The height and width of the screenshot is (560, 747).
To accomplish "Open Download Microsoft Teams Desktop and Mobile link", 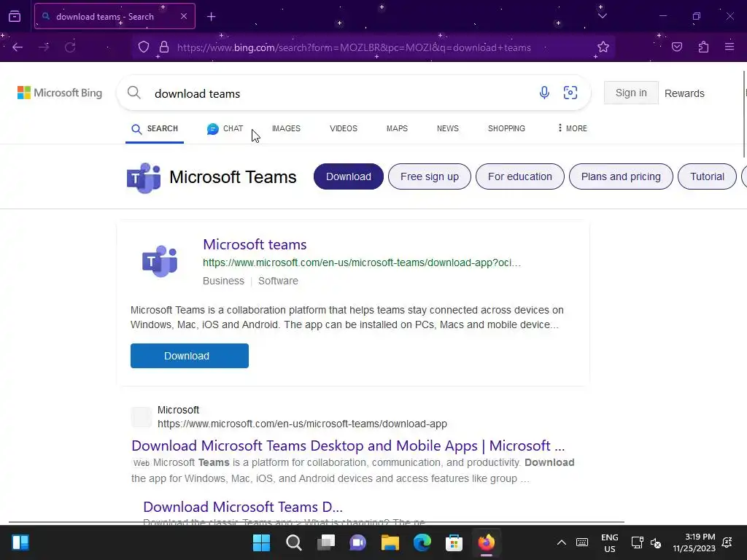I will (x=348, y=446).
